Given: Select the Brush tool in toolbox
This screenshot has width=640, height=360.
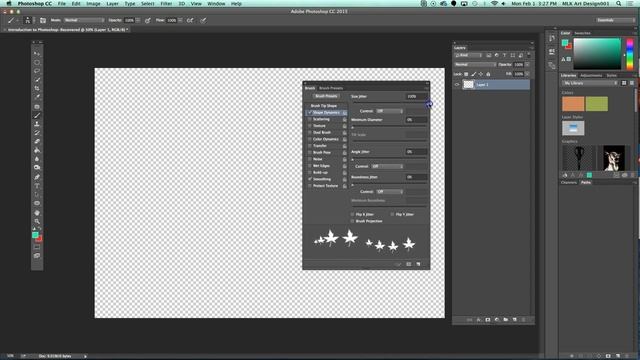Looking at the screenshot, I should [37, 116].
